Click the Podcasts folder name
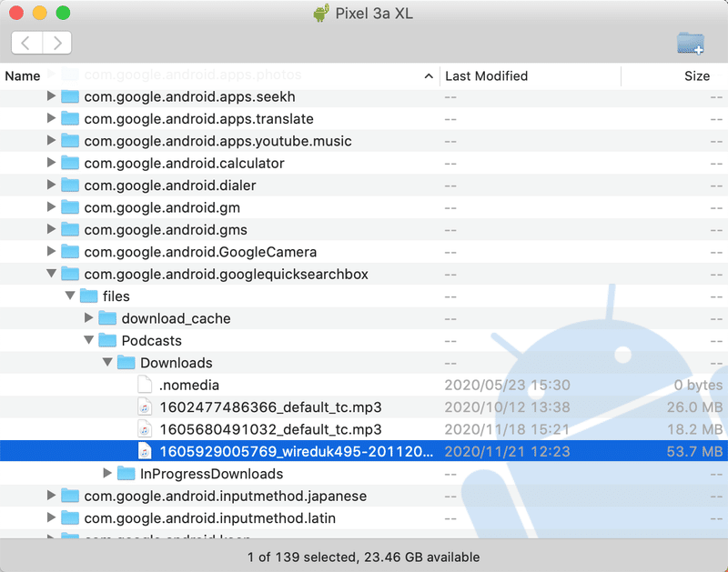 151,340
